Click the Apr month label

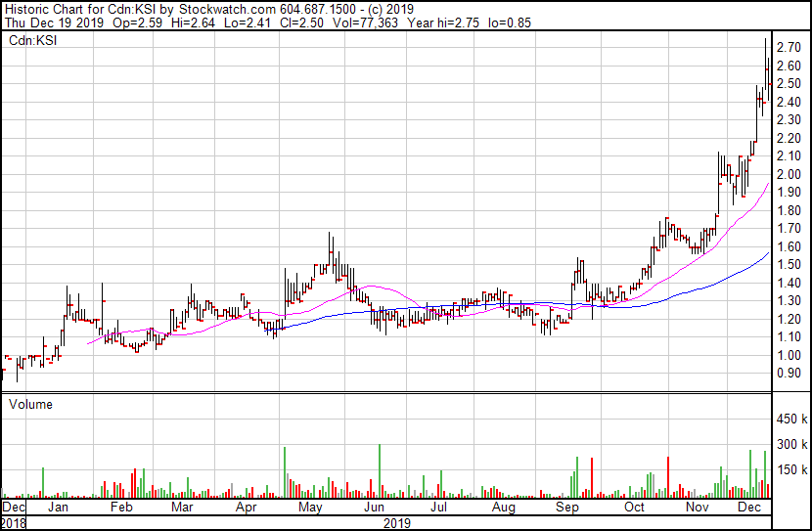(246, 507)
